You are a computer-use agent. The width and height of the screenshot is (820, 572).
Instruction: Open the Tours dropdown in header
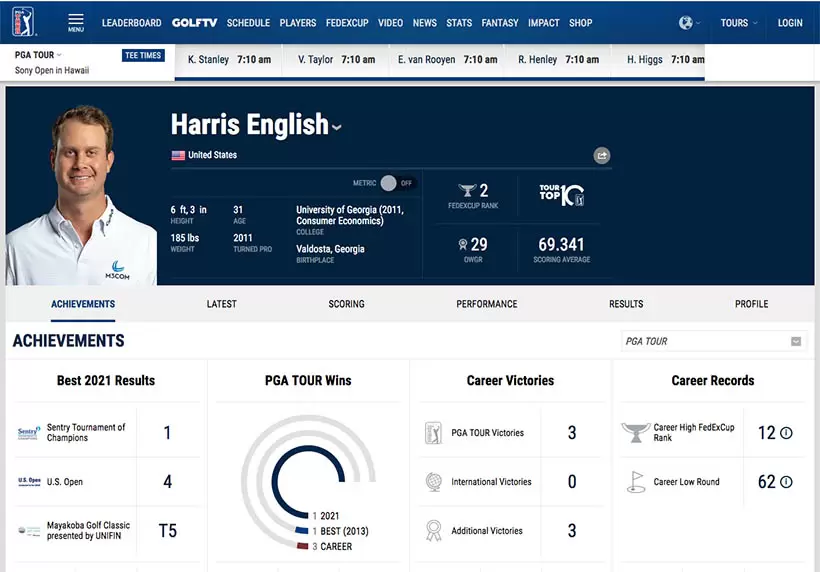coord(739,23)
